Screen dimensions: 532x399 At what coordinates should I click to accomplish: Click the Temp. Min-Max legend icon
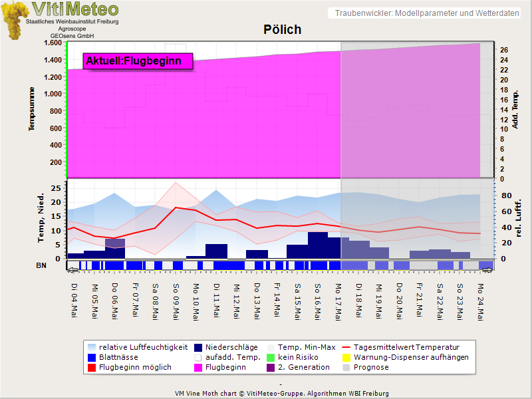270,347
